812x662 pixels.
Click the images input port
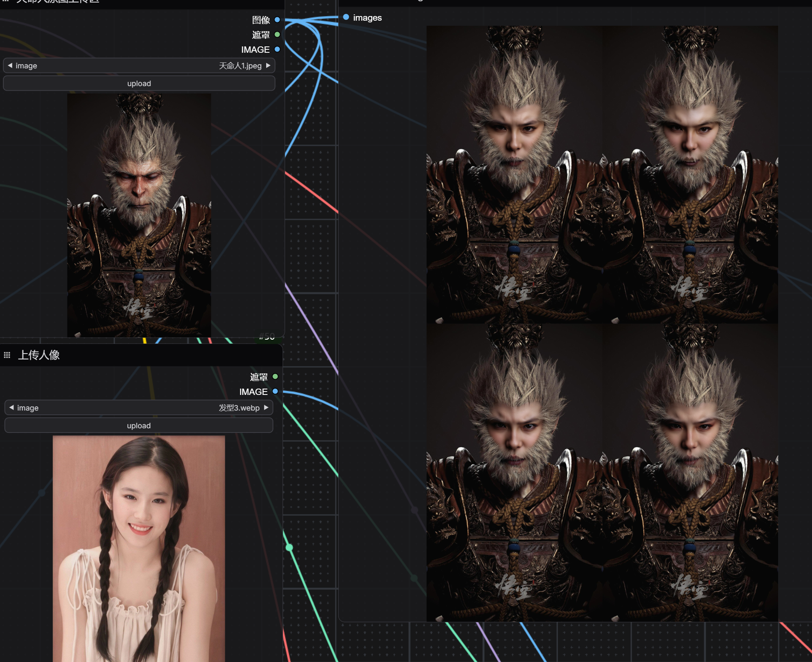coord(346,17)
